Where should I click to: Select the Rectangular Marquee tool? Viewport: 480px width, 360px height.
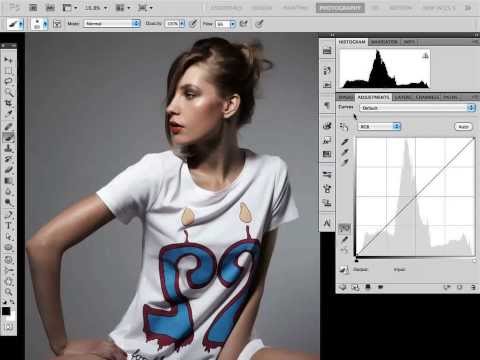tap(8, 71)
